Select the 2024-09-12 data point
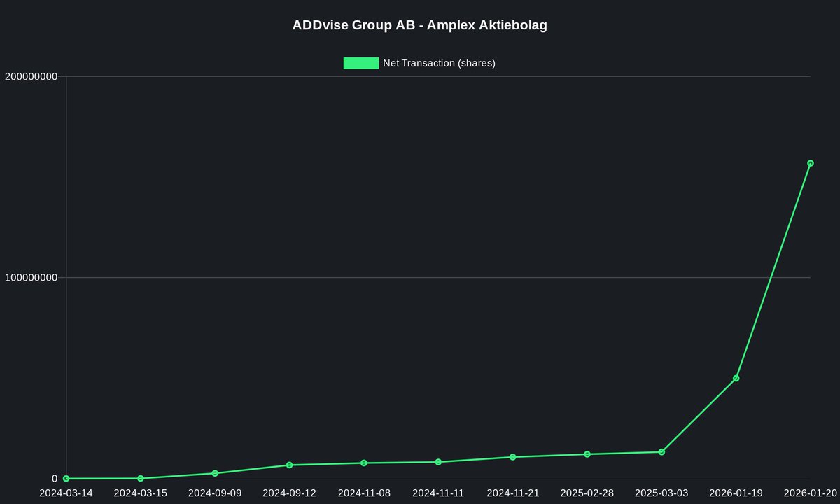The height and width of the screenshot is (504, 840). click(x=289, y=464)
